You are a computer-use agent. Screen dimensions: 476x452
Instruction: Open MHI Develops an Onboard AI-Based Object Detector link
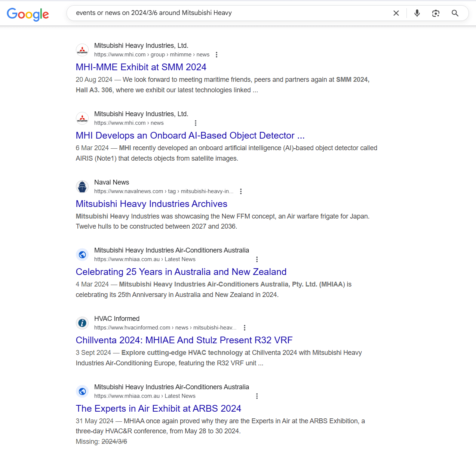click(190, 135)
